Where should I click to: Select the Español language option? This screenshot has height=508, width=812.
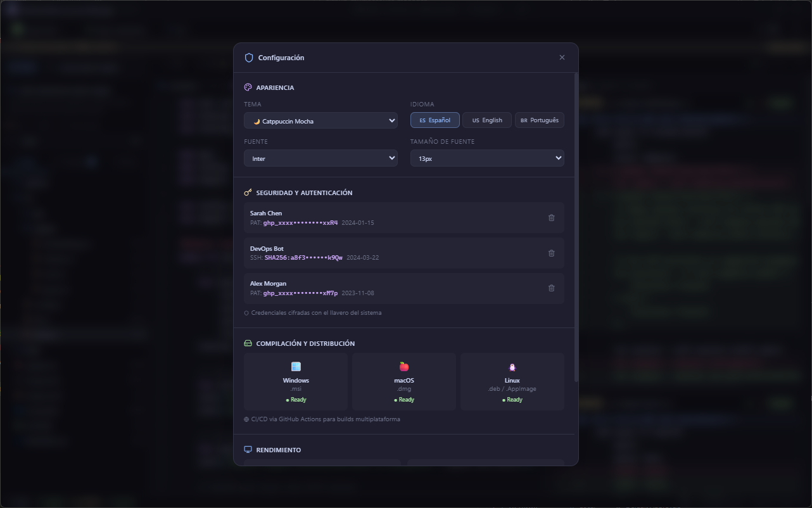point(435,120)
